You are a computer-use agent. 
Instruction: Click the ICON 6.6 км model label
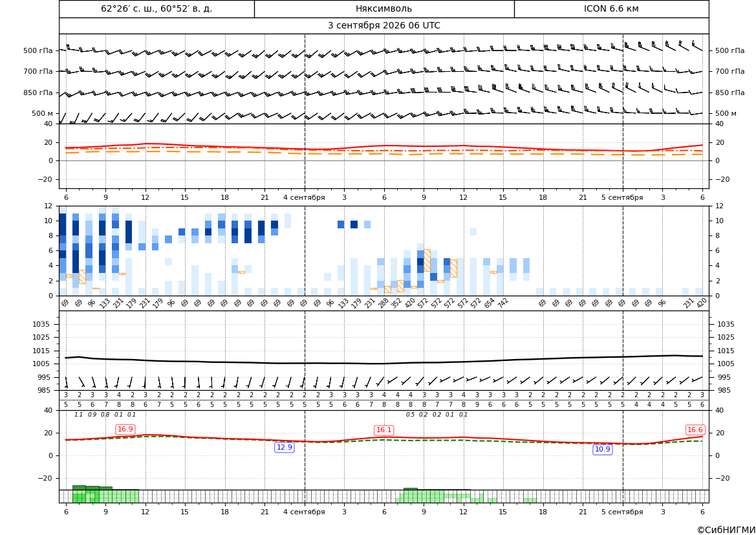coord(611,8)
